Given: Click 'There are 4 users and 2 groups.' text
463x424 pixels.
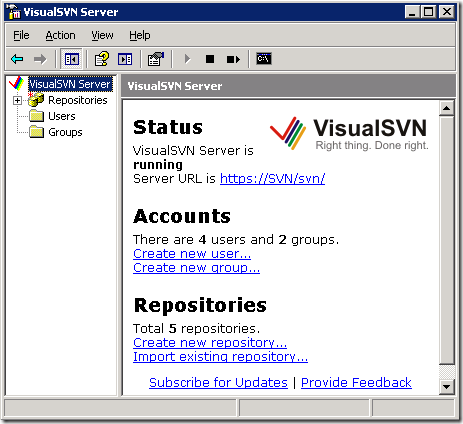Looking at the screenshot, I should click(236, 239).
